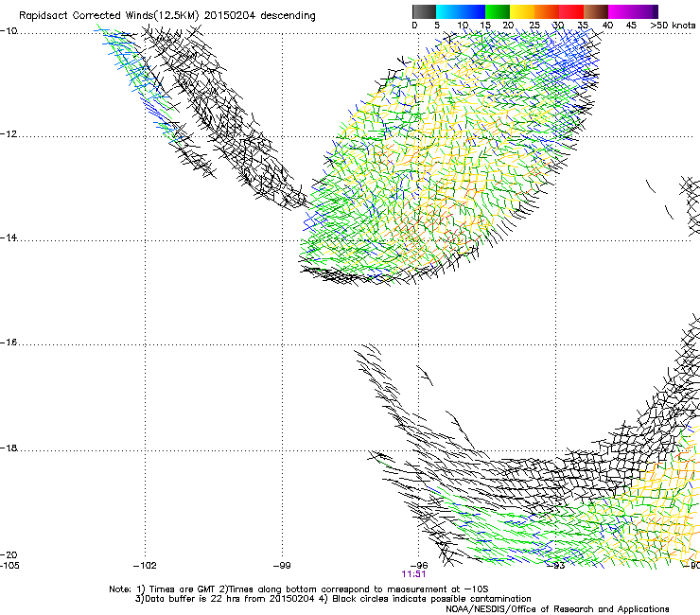This screenshot has width=700, height=615.
Task: Click the '-105' longitude axis label
Action: tap(9, 566)
